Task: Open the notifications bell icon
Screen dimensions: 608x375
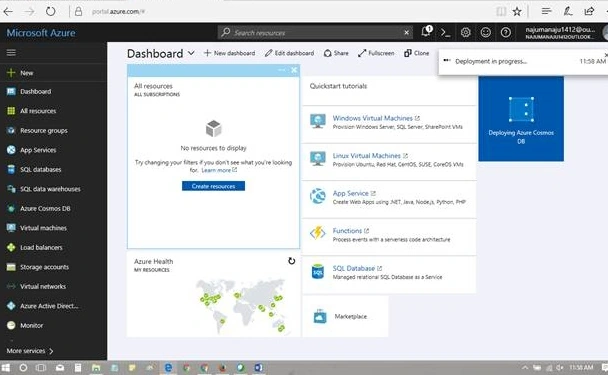Action: (427, 32)
